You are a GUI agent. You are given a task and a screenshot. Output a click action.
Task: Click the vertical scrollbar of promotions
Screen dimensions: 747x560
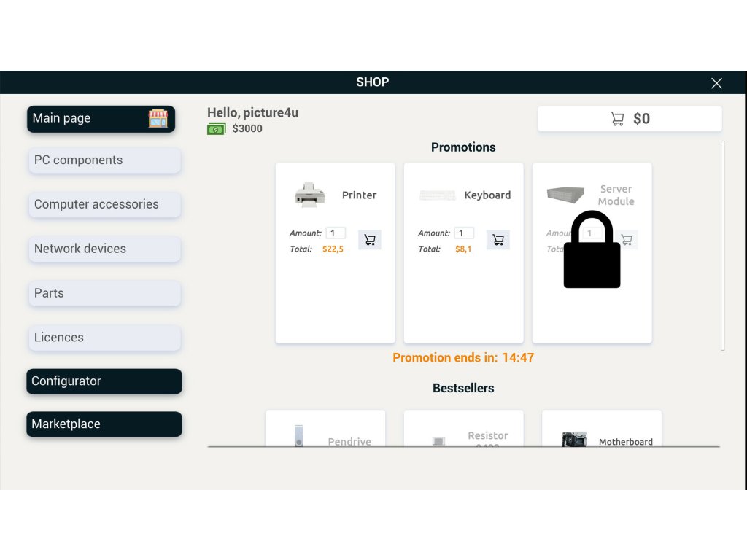click(x=723, y=246)
